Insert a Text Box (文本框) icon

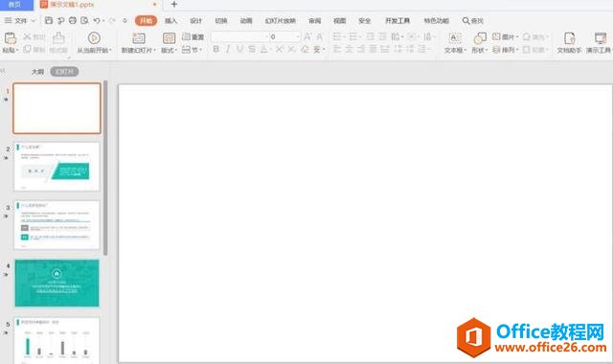click(455, 38)
